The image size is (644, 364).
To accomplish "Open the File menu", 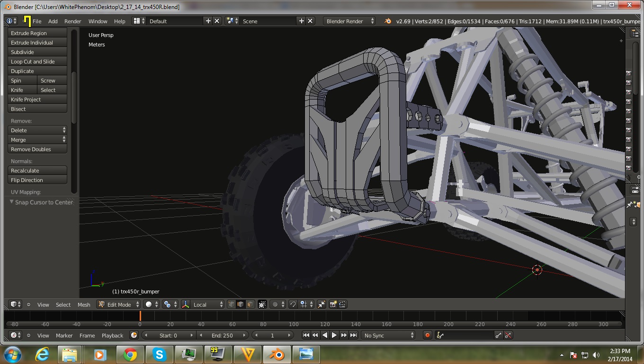I will point(37,21).
